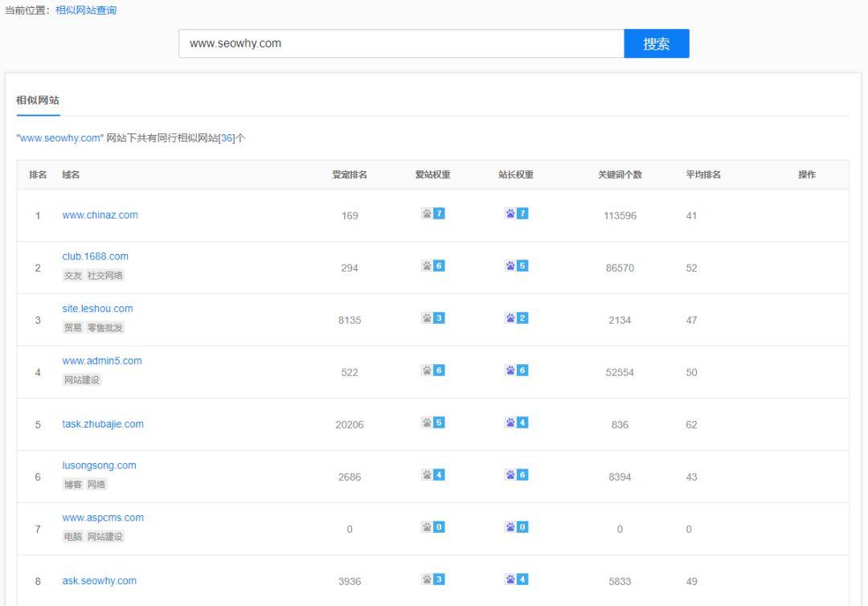Viewport: 868px width, 606px height.
Task: Click the 站长权重 6 badge for www.admin5.com
Action: 517,371
